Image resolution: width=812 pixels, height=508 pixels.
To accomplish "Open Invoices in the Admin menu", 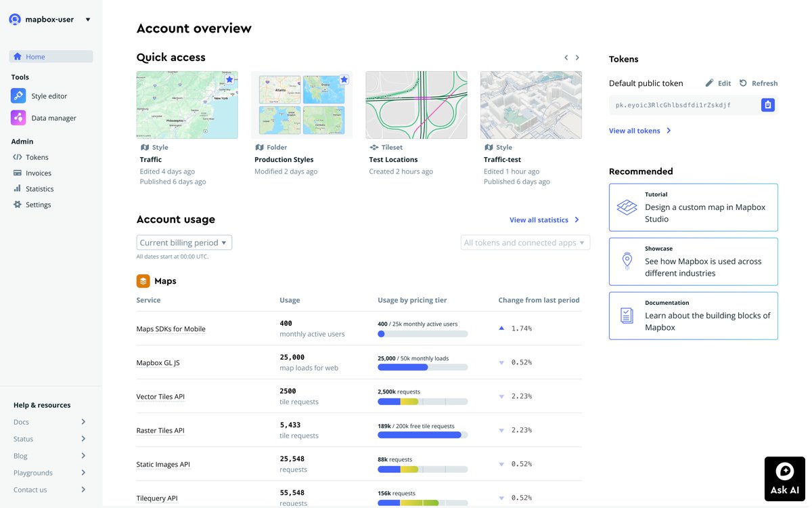I will click(x=39, y=173).
